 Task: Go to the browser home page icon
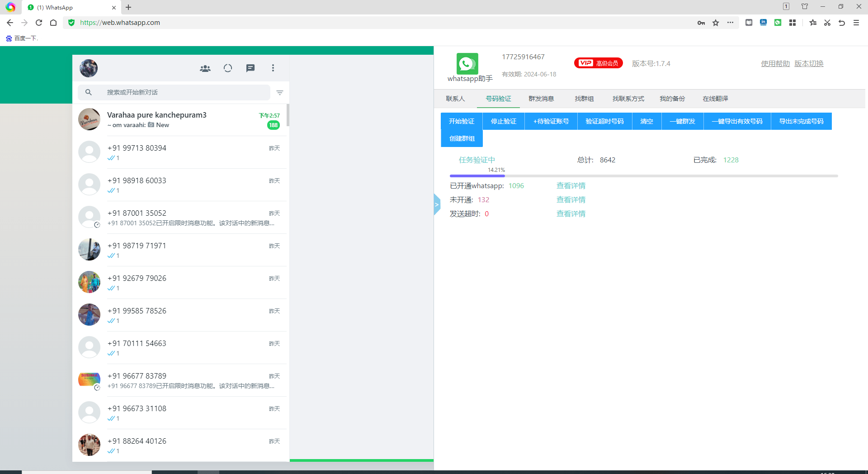(53, 23)
